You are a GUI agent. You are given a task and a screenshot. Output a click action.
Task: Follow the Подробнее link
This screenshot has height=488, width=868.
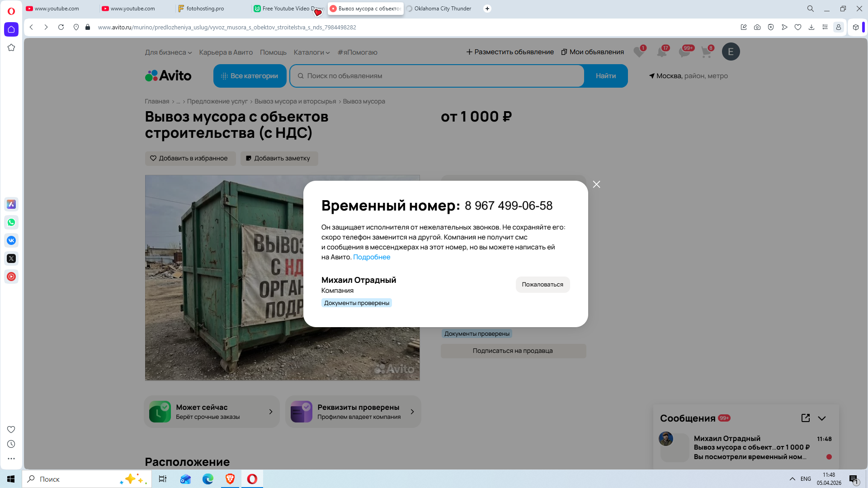click(371, 257)
